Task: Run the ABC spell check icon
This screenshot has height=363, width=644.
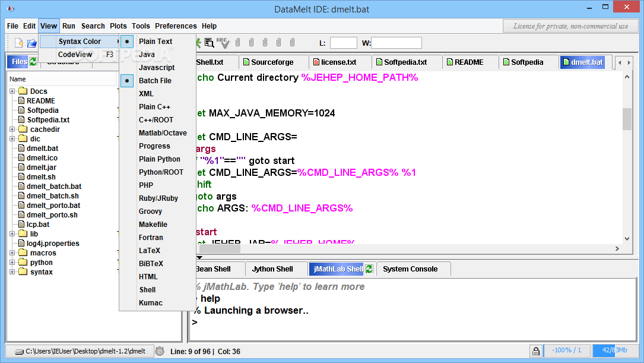Action: (x=223, y=42)
